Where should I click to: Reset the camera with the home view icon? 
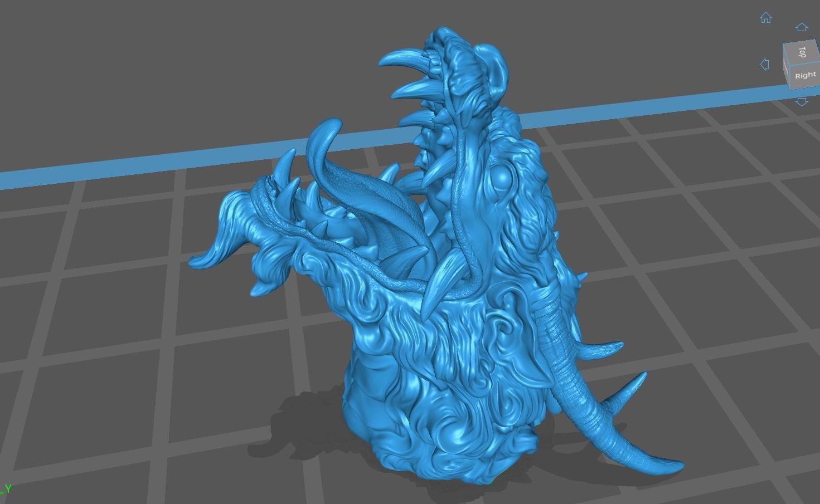[765, 18]
